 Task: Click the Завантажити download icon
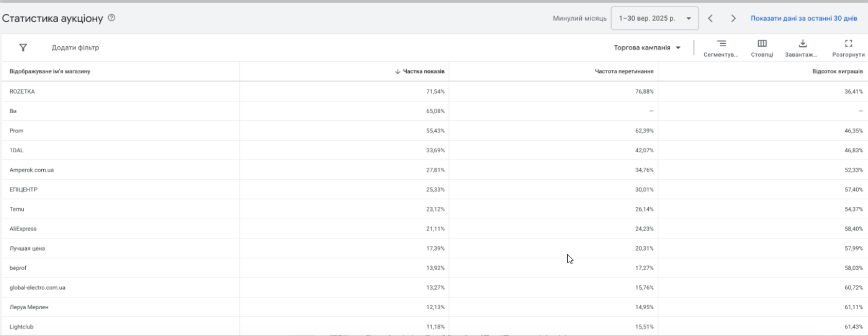(802, 44)
